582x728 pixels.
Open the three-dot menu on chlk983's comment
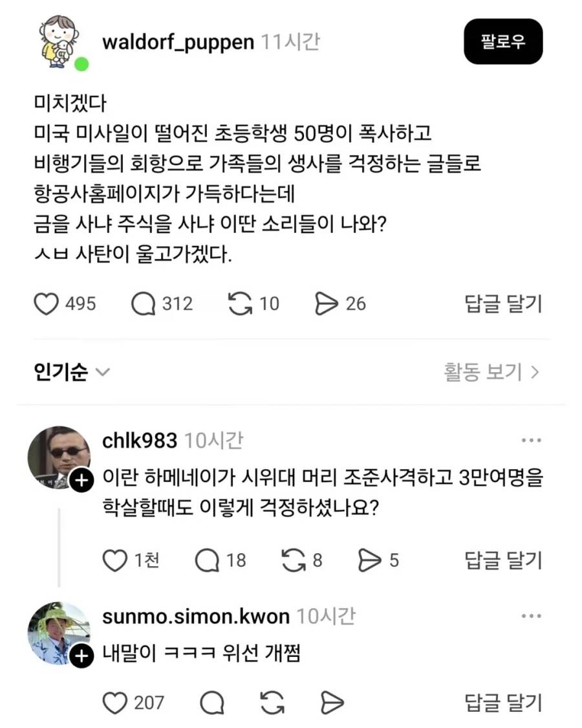pyautogui.click(x=532, y=439)
